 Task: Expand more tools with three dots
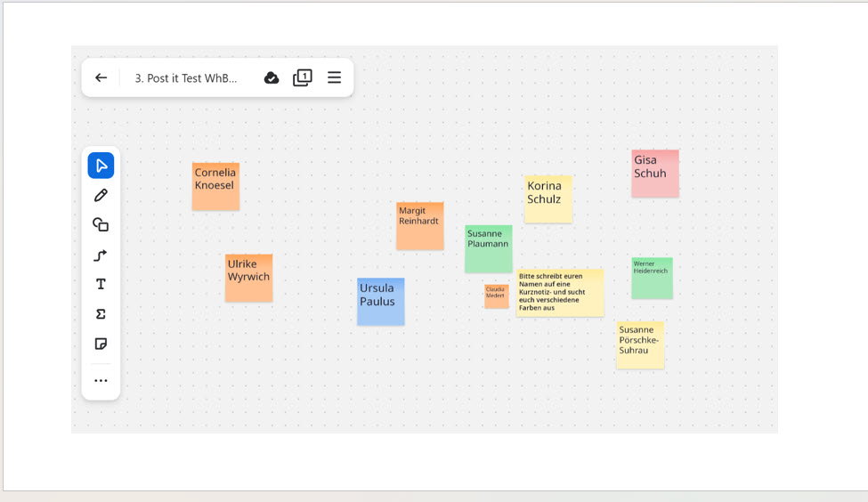point(101,381)
